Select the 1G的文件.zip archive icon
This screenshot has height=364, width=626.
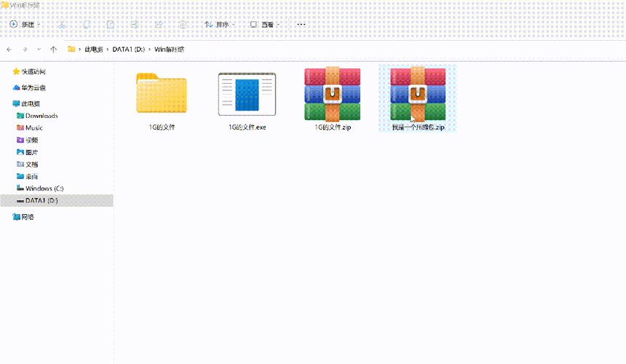click(332, 94)
